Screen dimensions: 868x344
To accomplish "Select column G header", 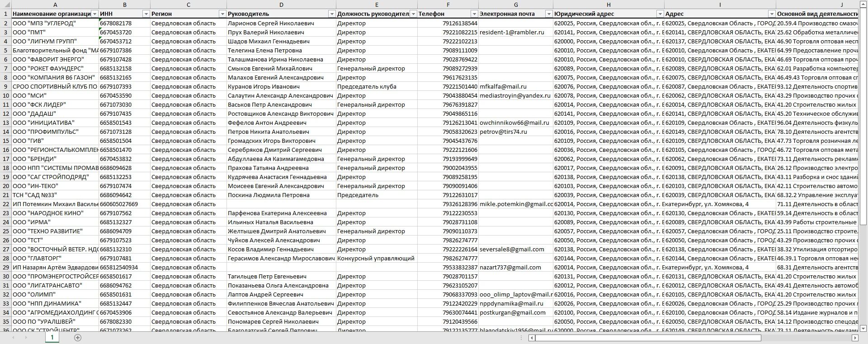I will click(x=516, y=5).
